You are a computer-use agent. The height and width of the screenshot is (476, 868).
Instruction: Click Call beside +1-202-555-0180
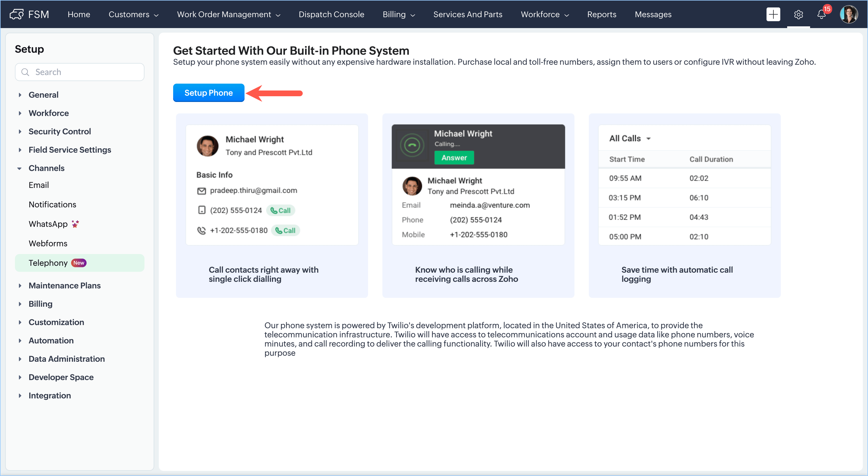pos(286,231)
